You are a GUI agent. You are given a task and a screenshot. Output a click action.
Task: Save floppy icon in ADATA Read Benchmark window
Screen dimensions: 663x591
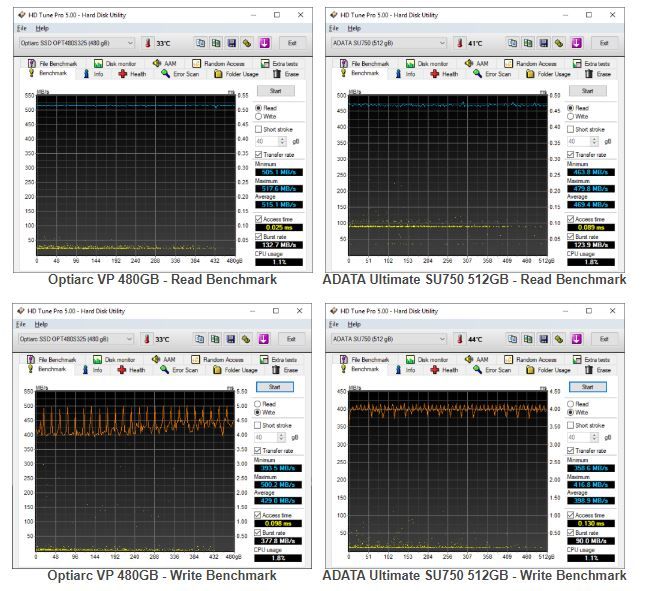tap(544, 43)
